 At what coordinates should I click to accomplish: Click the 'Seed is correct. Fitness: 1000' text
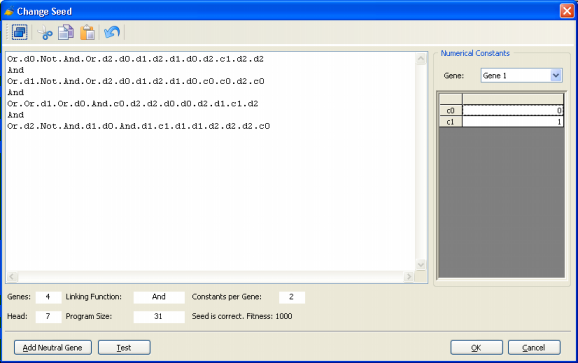[x=242, y=316]
